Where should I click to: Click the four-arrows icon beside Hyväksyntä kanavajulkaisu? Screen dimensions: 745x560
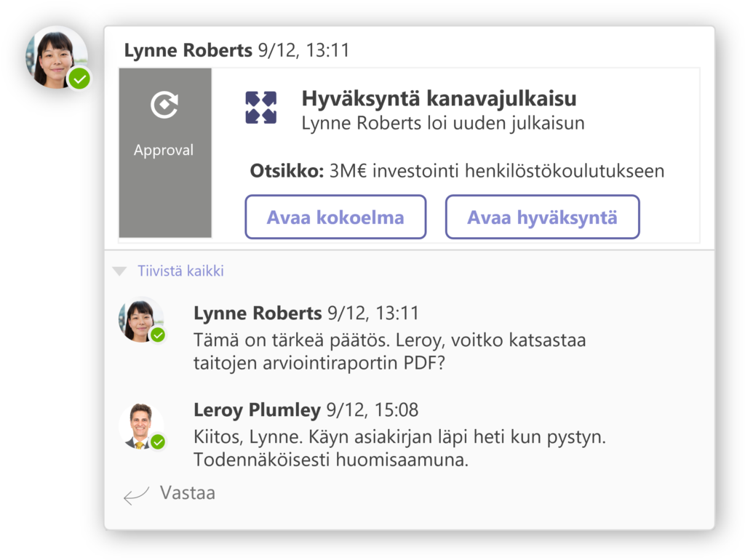[260, 107]
